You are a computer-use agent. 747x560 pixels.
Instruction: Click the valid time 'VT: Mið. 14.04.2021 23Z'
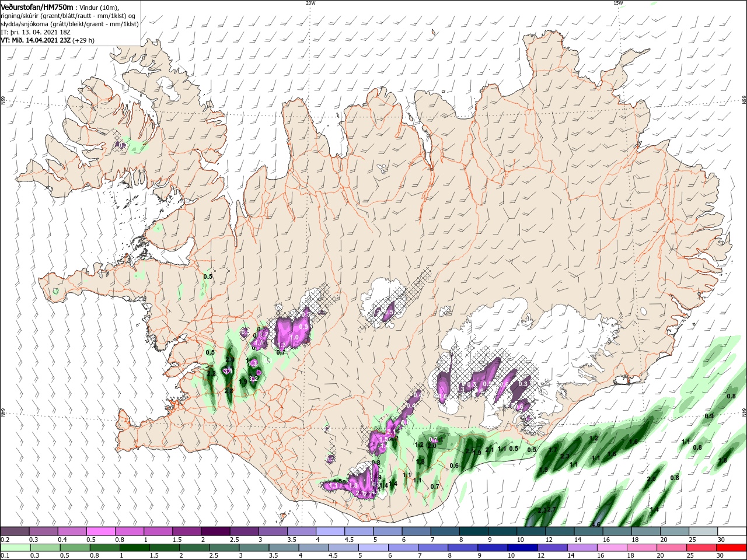[35, 40]
